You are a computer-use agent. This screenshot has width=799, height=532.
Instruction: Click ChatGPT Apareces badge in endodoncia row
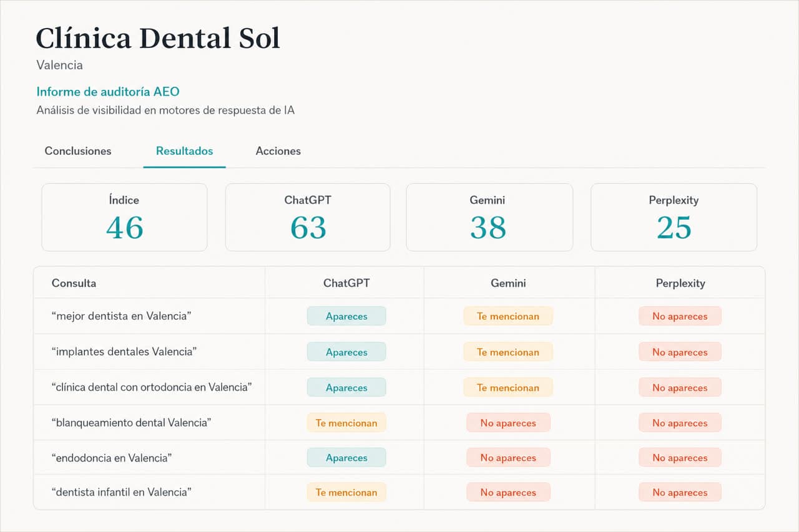point(346,458)
